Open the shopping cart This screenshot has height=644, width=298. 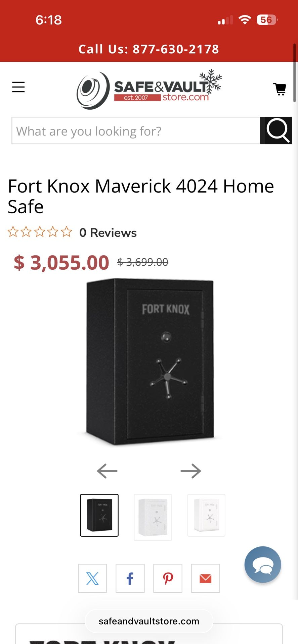280,89
